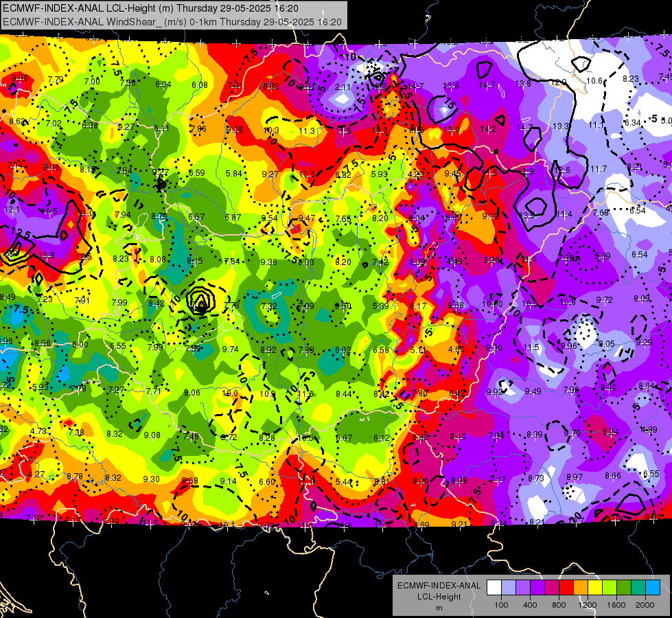Viewport: 672px width, 618px height.
Task: Select the teal swatch in the legend
Action: pyautogui.click(x=638, y=588)
